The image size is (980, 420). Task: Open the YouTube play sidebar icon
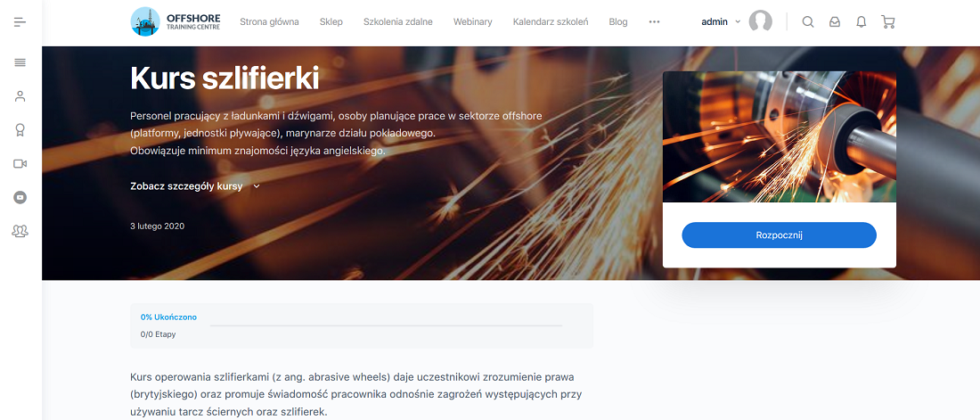coord(20,197)
